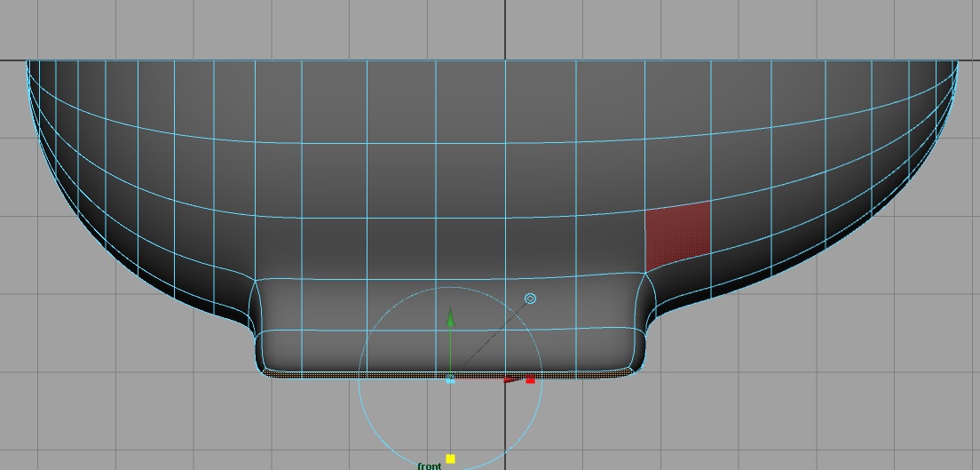Click the red X-axis arrow cone
Screen dimensions: 980x470
pyautogui.click(x=513, y=379)
